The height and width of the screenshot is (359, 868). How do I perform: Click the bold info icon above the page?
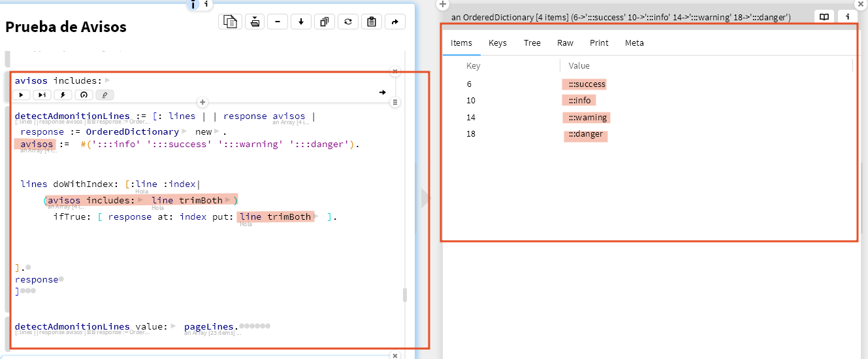coord(193,5)
